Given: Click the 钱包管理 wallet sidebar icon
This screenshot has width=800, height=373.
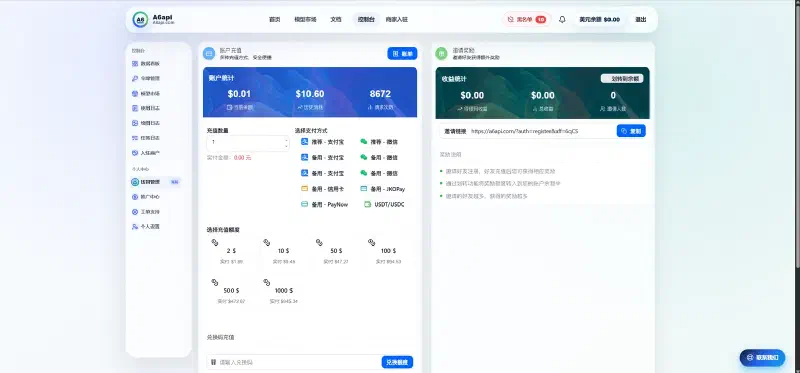Looking at the screenshot, I should 135,182.
